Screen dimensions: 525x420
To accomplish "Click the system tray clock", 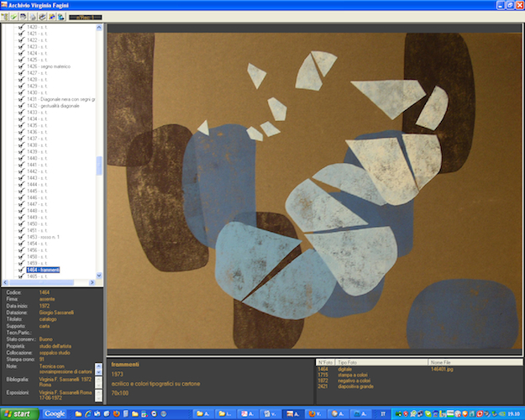I will [514, 414].
